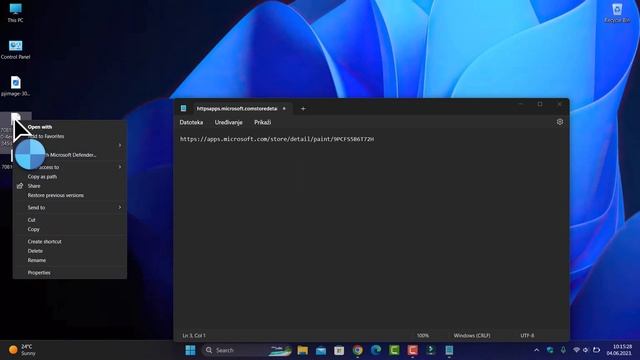
Task: Open the Datoteka menu
Action: (x=191, y=122)
